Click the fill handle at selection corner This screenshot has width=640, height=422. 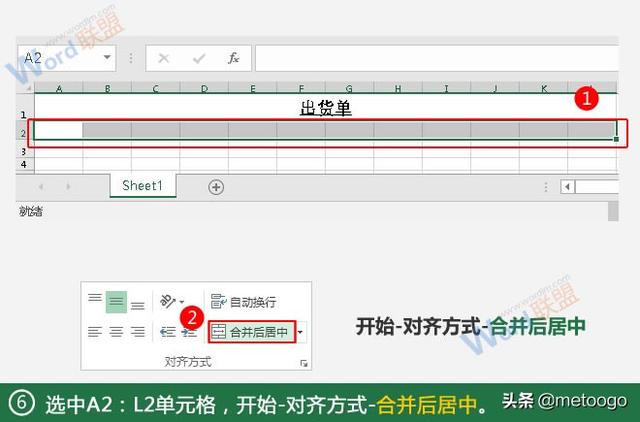[616, 140]
